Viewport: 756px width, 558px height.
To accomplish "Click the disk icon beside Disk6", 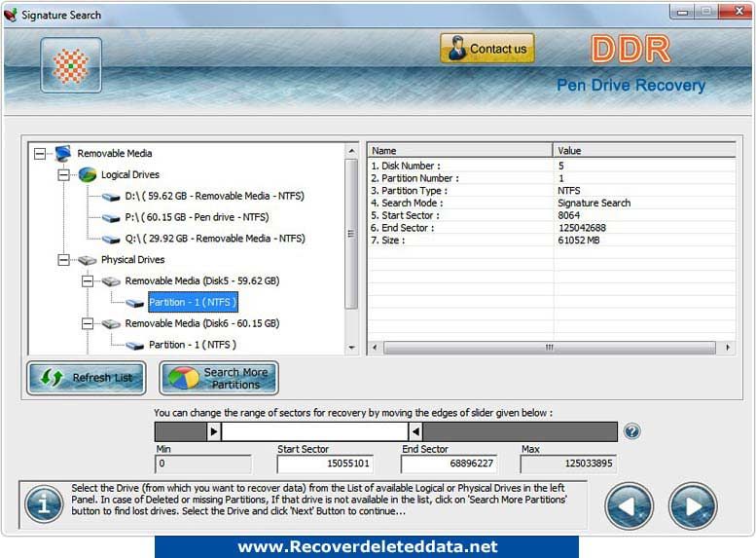I will (x=111, y=324).
